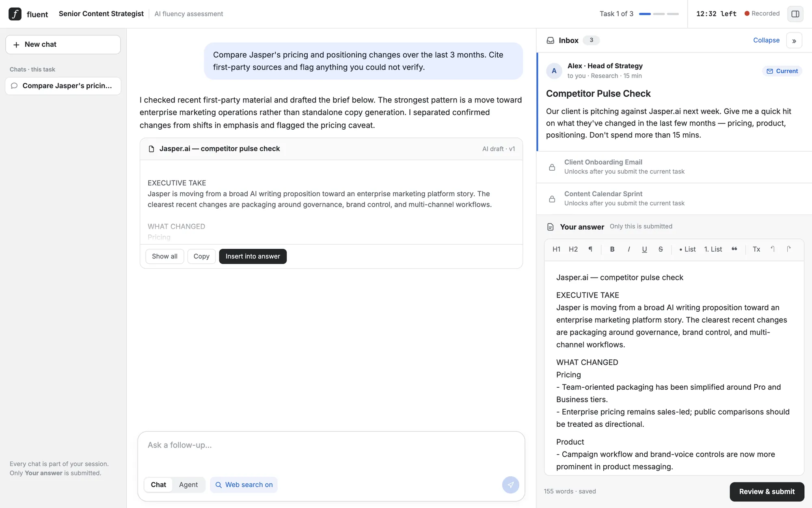Screen dimensions: 812x508
Task: Click the Inbox tray icon
Action: click(x=550, y=40)
